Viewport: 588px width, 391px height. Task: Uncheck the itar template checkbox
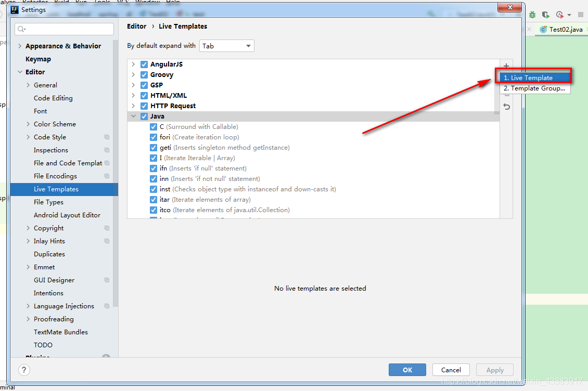(x=154, y=200)
